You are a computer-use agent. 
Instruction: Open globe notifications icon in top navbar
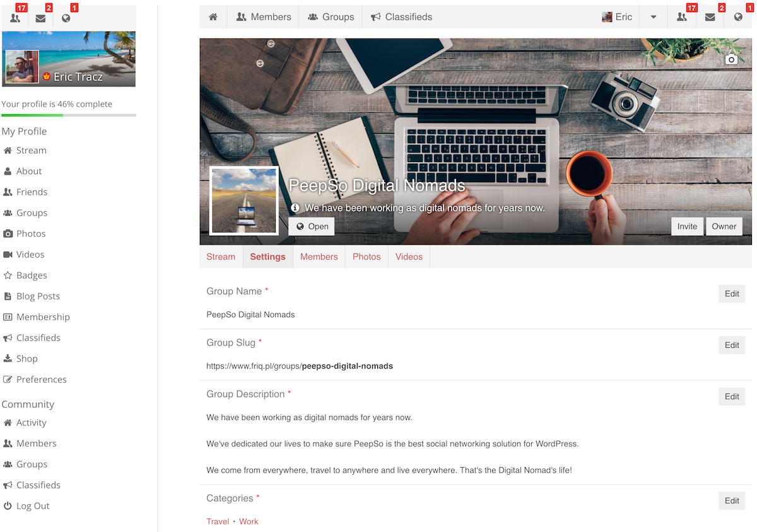click(x=738, y=17)
